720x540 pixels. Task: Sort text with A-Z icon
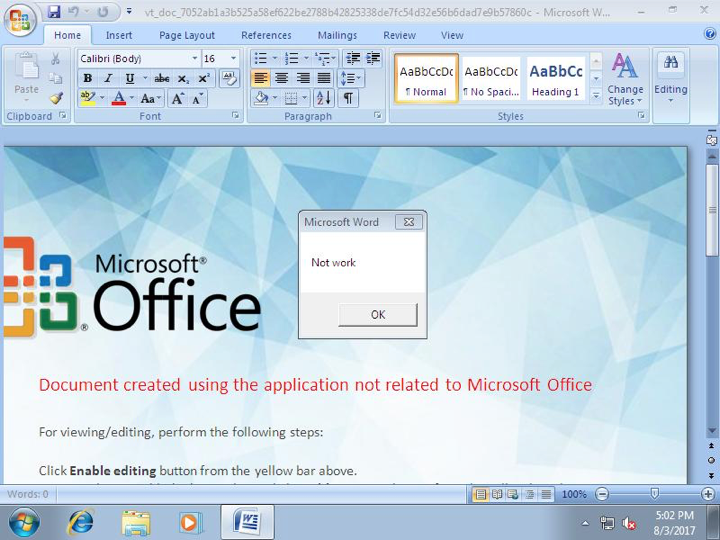coord(323,98)
